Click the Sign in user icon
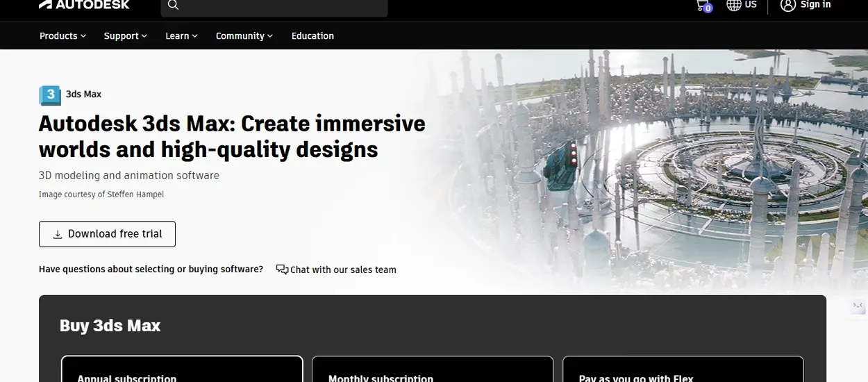868x382 pixels. pos(787,6)
